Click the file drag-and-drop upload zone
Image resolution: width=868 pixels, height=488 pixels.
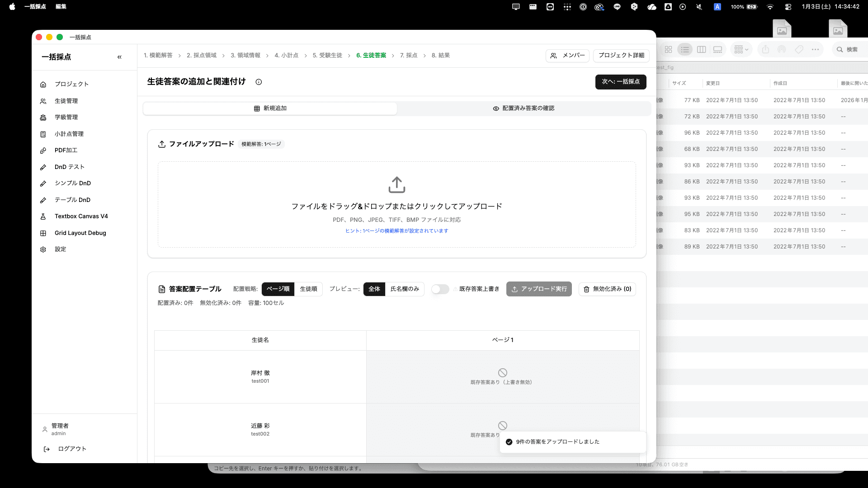click(x=396, y=204)
